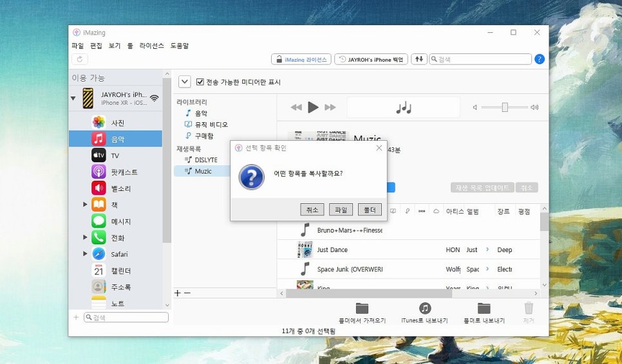The height and width of the screenshot is (364, 622).
Task: Click the fast-forward playback button
Action: tap(330, 107)
